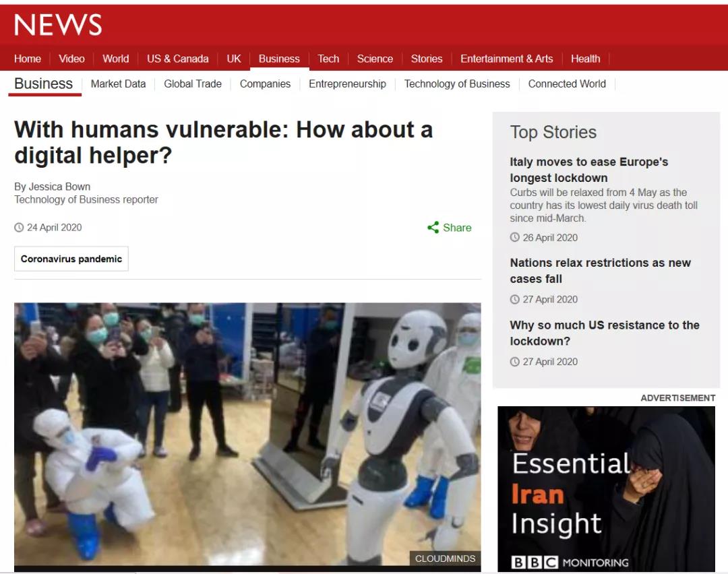Viewport: 728px width, 574px height.
Task: Select the Technology of Business tab
Action: [x=457, y=84]
